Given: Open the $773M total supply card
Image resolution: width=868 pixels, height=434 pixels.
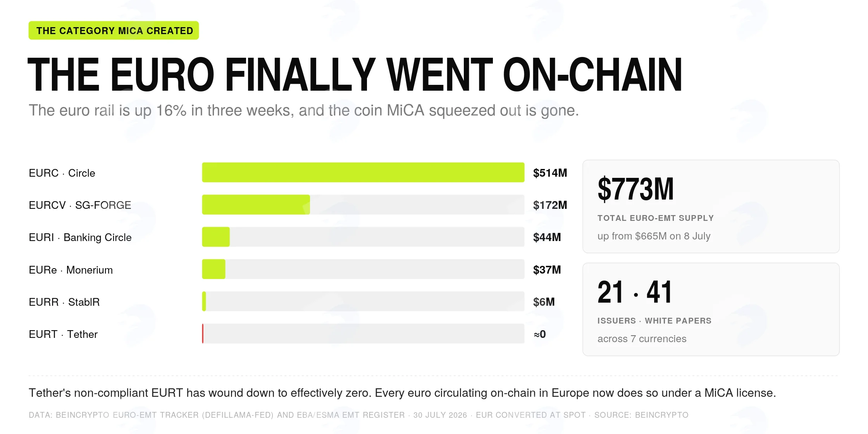Looking at the screenshot, I should (x=711, y=207).
